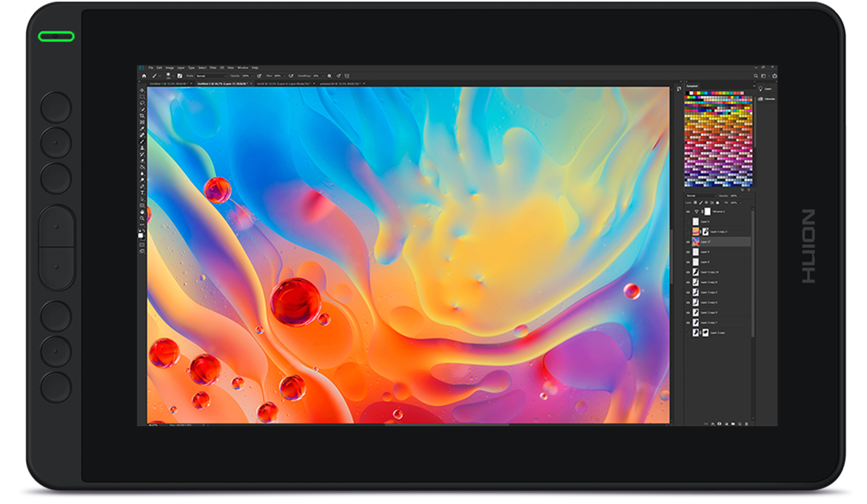Click the Add layer mask icon
Image resolution: width=867 pixels, height=504 pixels.
720,423
